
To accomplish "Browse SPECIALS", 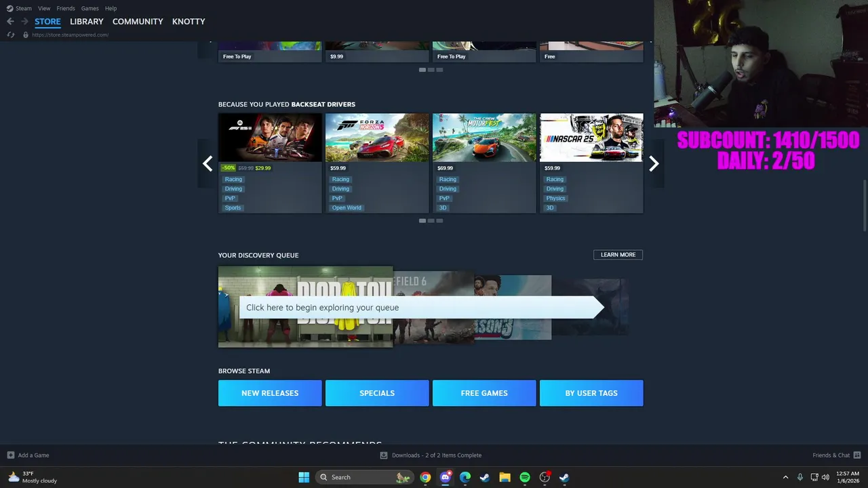I will (x=377, y=393).
